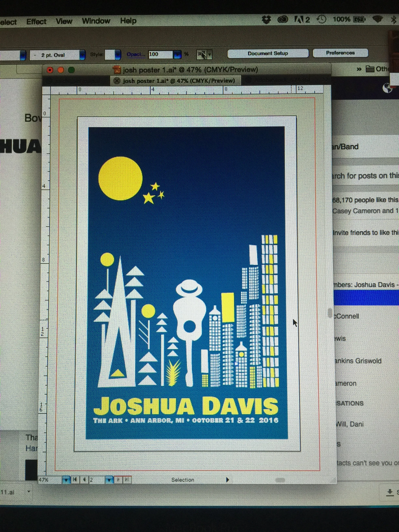Click the battery status icon
The height and width of the screenshot is (532, 399).
359,19
